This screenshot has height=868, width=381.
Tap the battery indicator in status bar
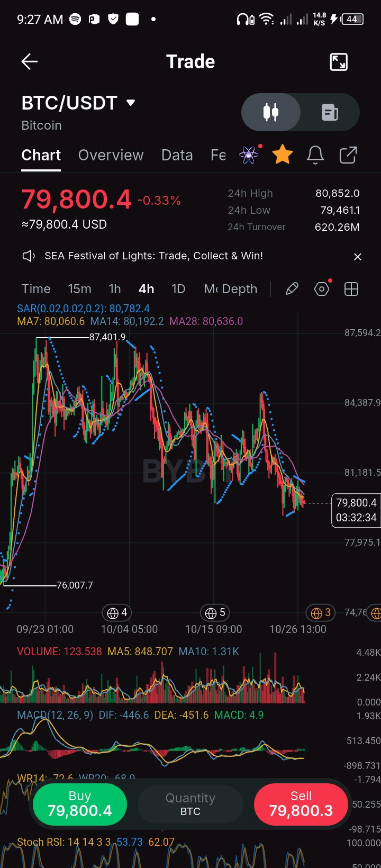point(352,20)
